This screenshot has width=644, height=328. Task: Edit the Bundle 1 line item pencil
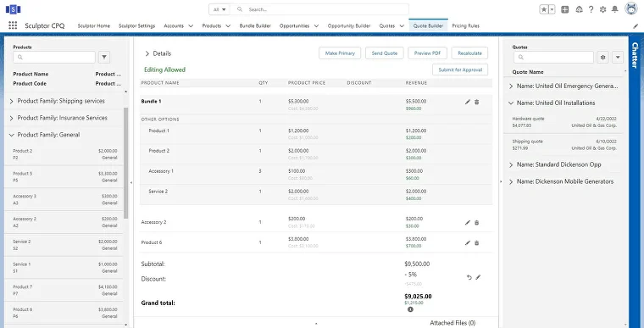pos(468,102)
